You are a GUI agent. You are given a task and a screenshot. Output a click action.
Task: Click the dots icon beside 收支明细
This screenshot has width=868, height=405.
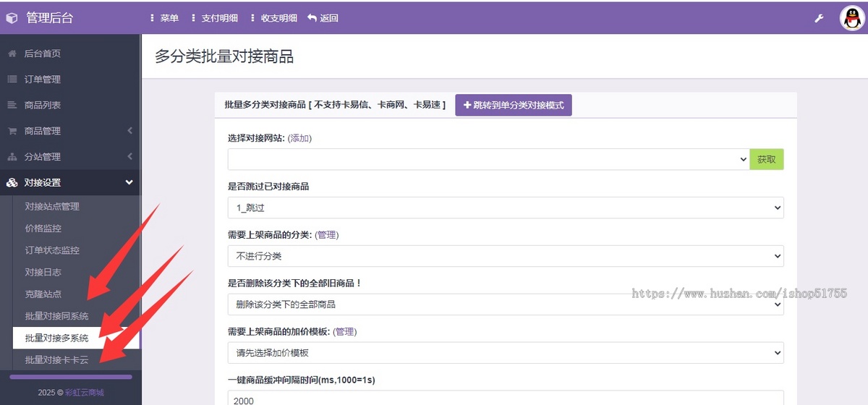252,18
